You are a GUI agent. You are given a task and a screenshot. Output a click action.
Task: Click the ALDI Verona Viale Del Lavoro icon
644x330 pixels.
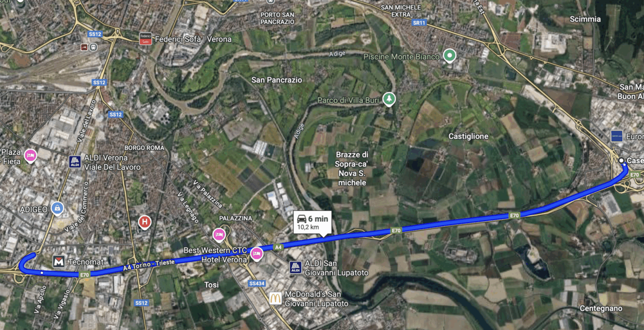[75, 162]
